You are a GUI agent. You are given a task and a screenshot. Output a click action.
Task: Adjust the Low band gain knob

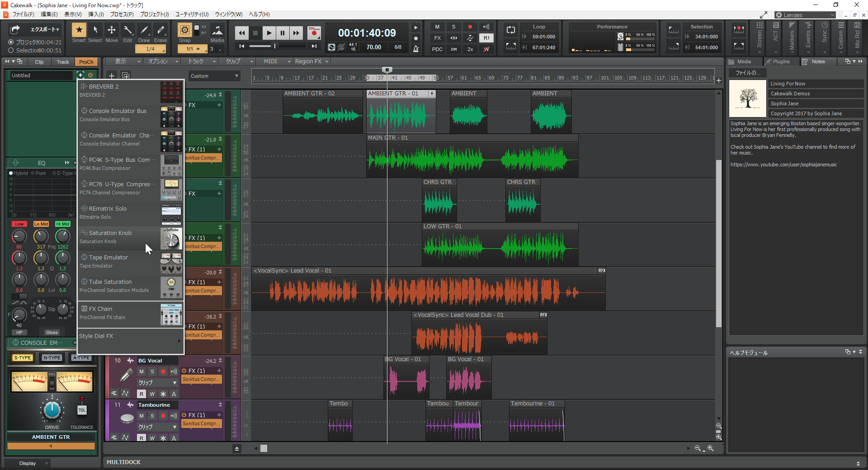pos(19,279)
